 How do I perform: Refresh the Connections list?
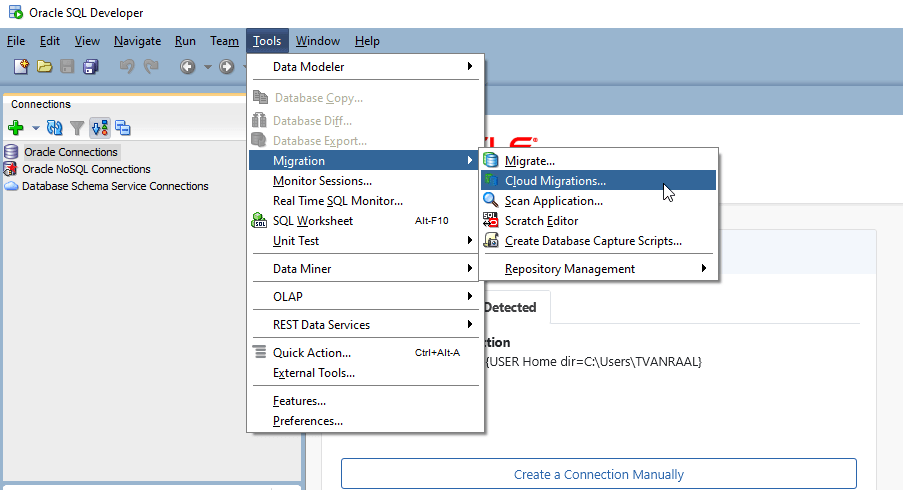pos(55,128)
